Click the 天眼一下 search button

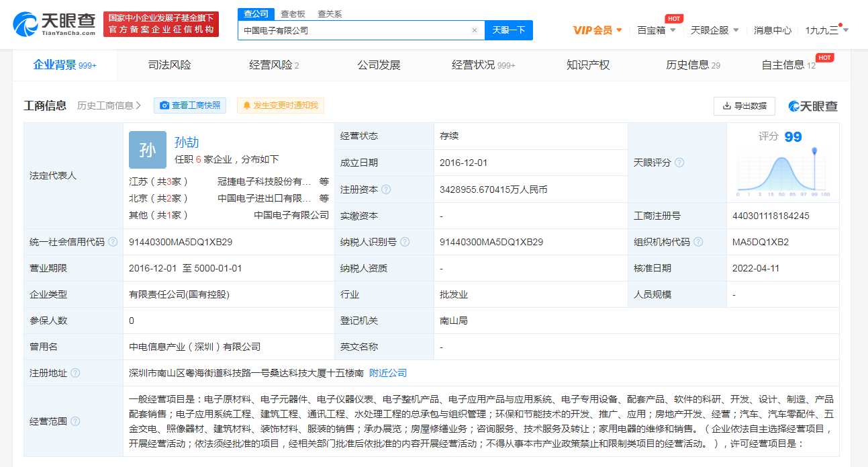point(509,30)
